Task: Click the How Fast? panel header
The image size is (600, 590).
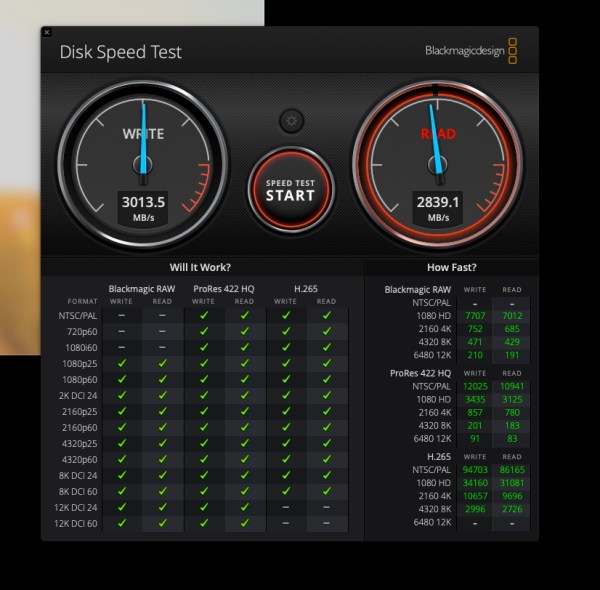Action: point(451,267)
